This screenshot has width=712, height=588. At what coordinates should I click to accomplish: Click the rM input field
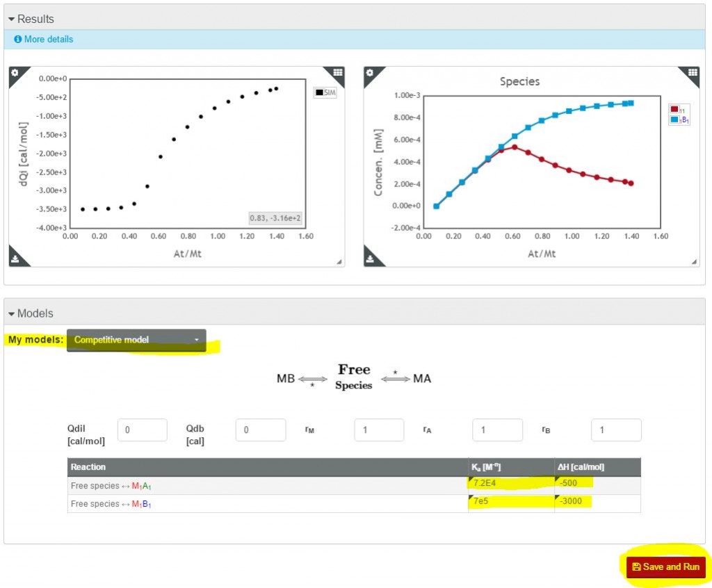tap(379, 430)
